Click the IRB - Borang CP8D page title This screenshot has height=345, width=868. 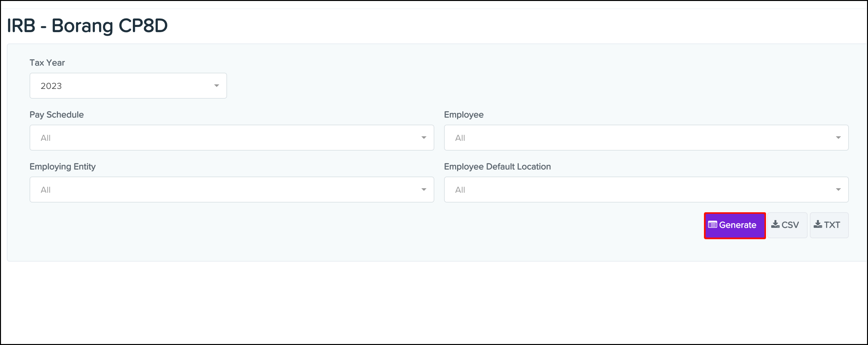click(x=87, y=25)
